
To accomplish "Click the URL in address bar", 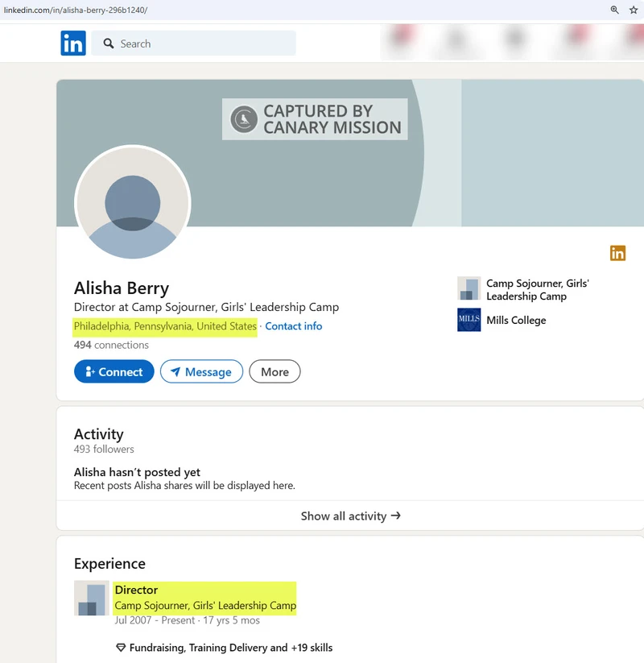I will click(76, 10).
